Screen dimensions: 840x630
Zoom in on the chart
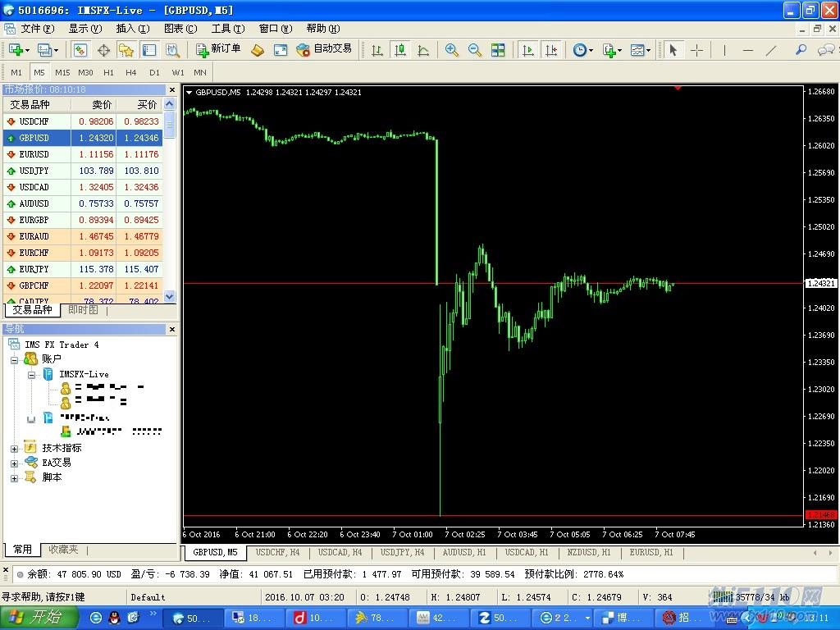coord(451,50)
